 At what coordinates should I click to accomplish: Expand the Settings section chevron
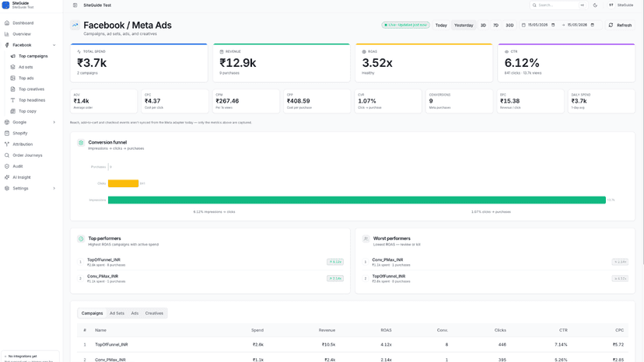(54, 189)
